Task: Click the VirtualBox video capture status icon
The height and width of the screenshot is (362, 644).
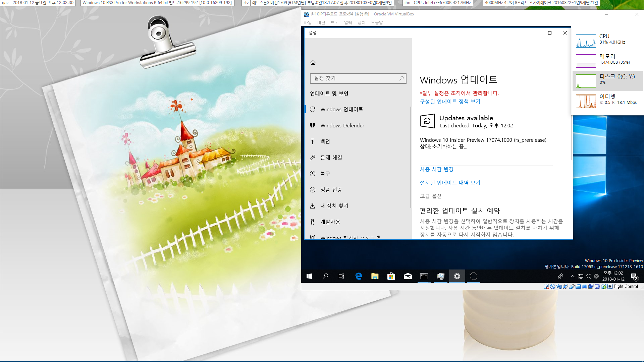Action: coord(591,287)
